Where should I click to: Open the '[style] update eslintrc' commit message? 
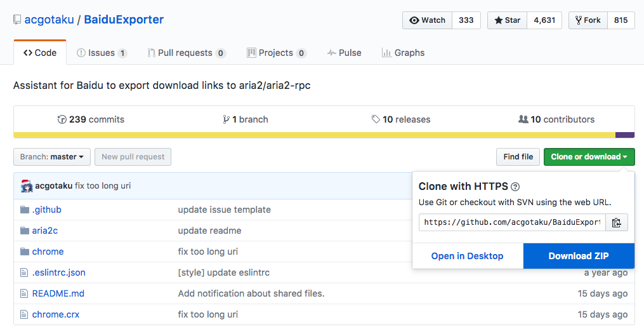click(x=224, y=272)
